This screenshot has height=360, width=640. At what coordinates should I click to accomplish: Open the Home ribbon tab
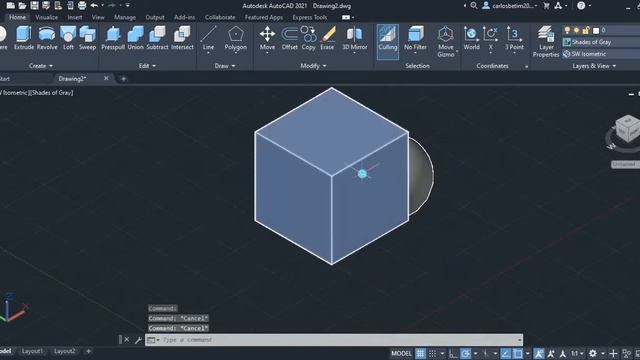point(17,17)
